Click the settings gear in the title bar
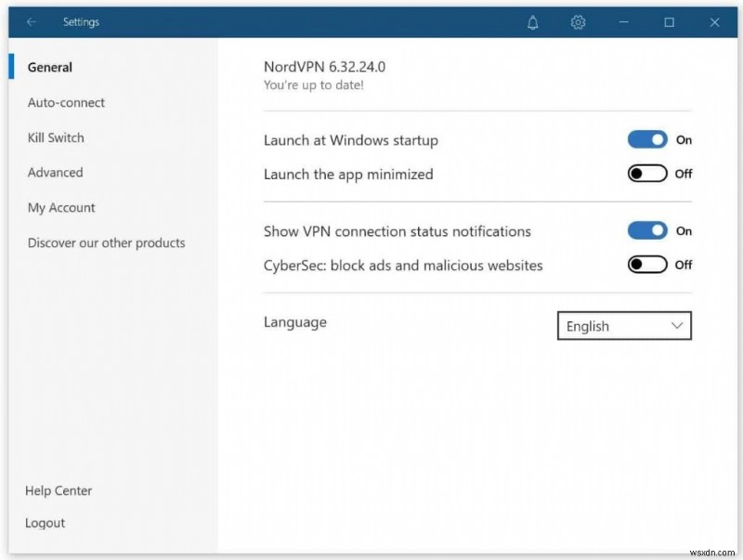 (578, 21)
